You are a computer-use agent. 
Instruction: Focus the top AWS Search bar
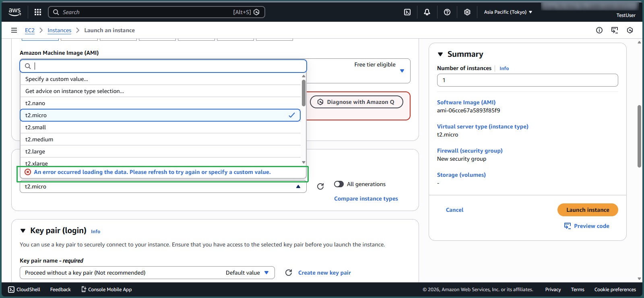157,12
